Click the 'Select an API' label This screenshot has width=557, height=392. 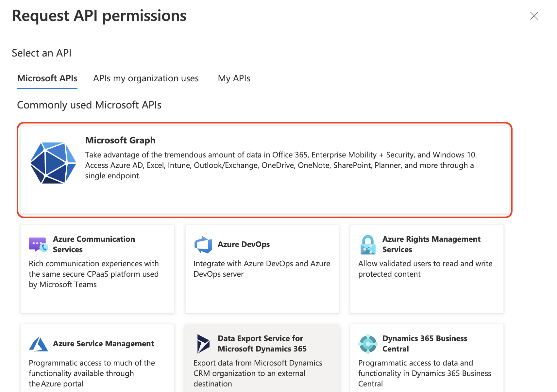click(x=42, y=53)
